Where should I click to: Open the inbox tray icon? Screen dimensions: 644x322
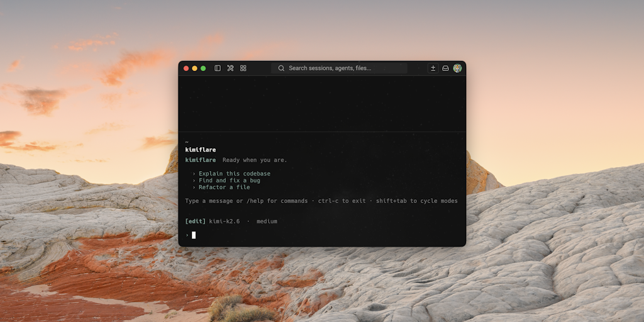tap(445, 68)
